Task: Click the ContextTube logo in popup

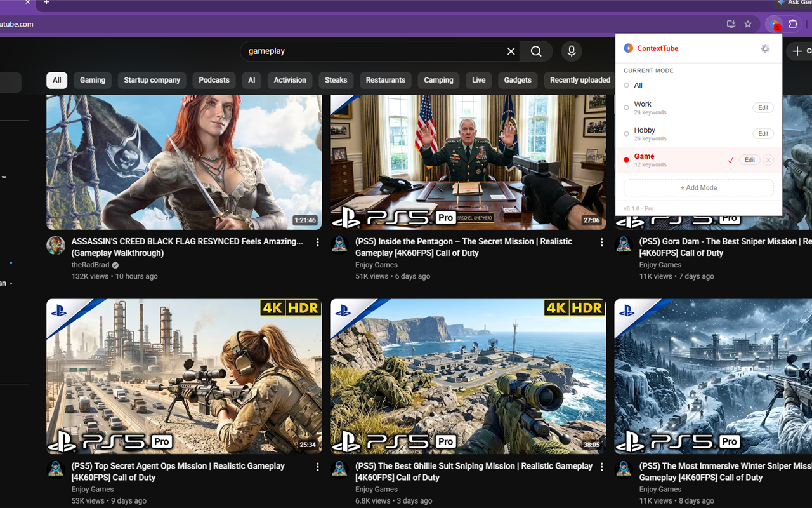Action: [628, 48]
